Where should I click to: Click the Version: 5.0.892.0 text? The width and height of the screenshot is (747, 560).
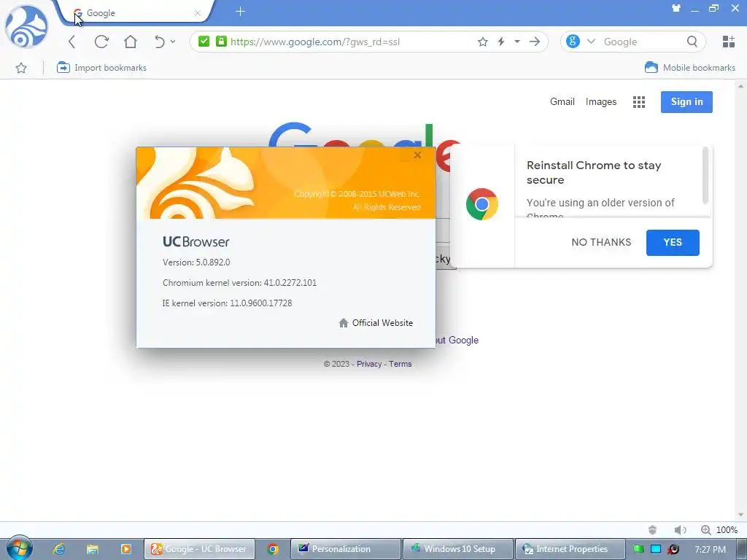196,262
